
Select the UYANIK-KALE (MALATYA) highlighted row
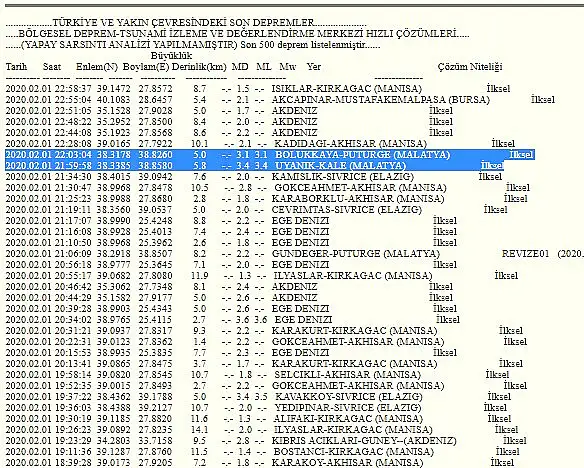pos(254,166)
